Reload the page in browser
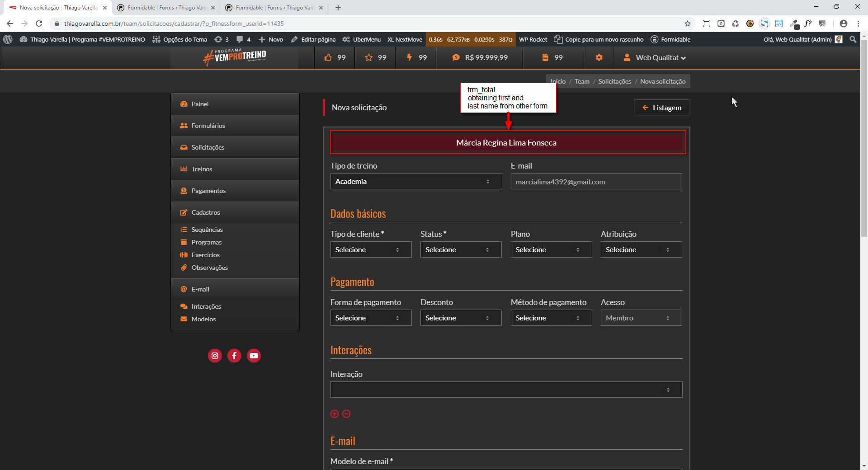The image size is (868, 470). point(39,23)
